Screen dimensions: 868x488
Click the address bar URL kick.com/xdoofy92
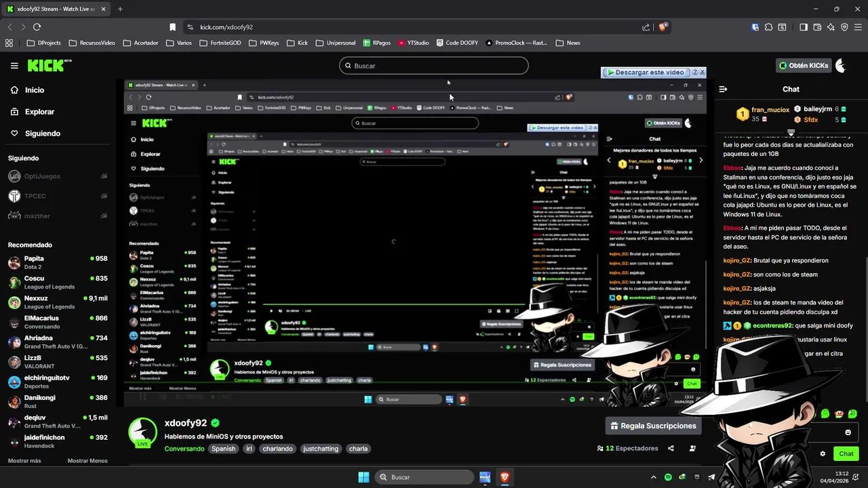(x=226, y=27)
